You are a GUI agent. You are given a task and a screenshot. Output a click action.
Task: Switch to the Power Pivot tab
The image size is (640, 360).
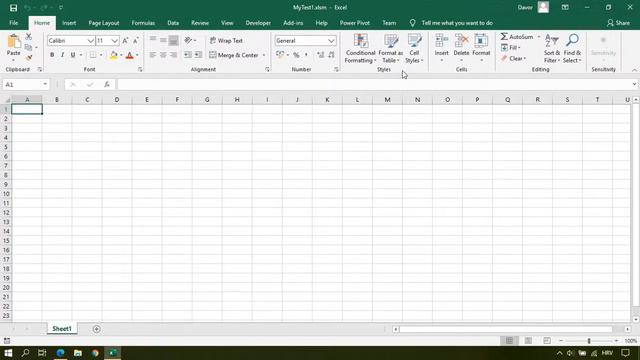coord(355,23)
